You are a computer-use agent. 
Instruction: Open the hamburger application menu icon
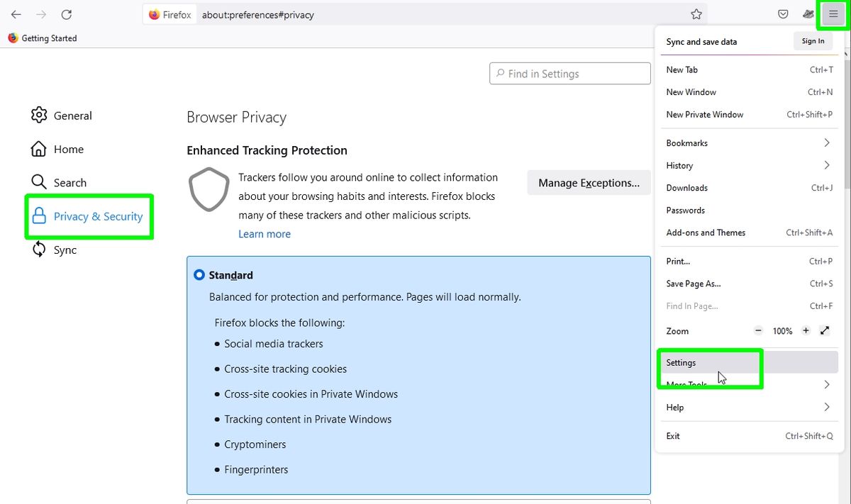click(833, 14)
